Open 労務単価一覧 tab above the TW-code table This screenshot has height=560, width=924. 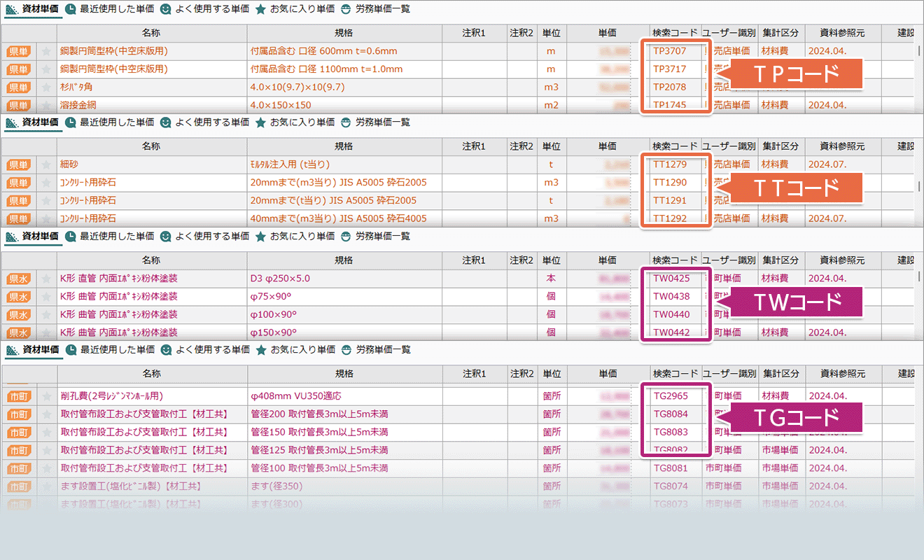point(375,237)
